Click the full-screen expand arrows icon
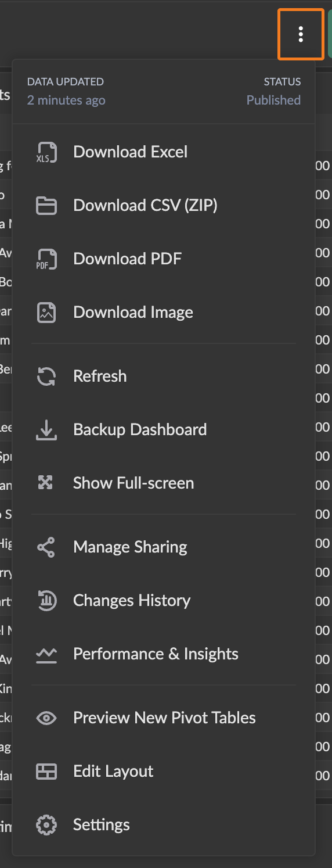This screenshot has width=332, height=868. pyautogui.click(x=46, y=483)
